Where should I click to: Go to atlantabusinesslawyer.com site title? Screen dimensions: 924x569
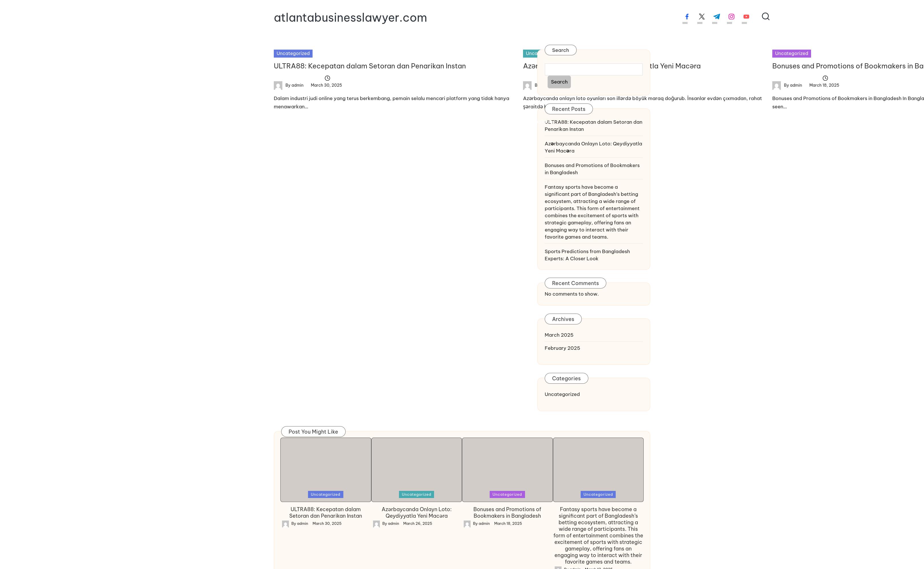click(350, 18)
